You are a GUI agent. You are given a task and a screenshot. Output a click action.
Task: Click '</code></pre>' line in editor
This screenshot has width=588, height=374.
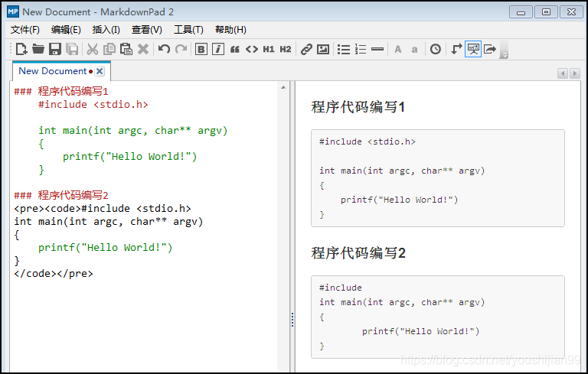54,274
